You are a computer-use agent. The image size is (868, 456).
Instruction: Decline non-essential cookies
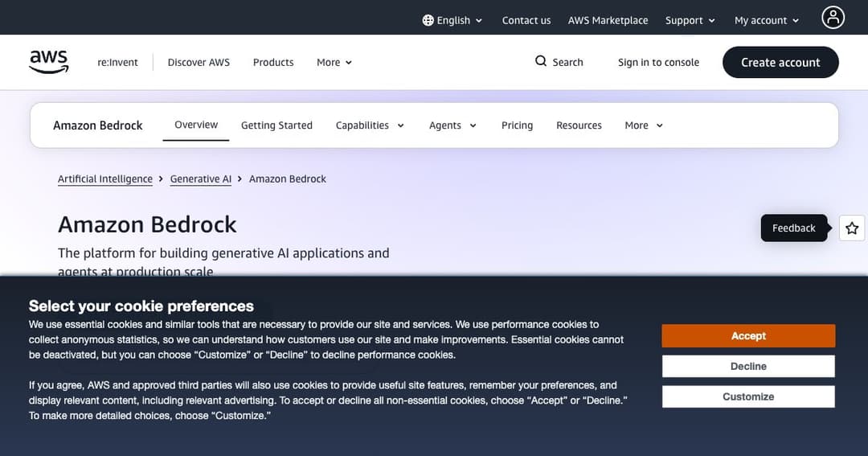pos(748,366)
